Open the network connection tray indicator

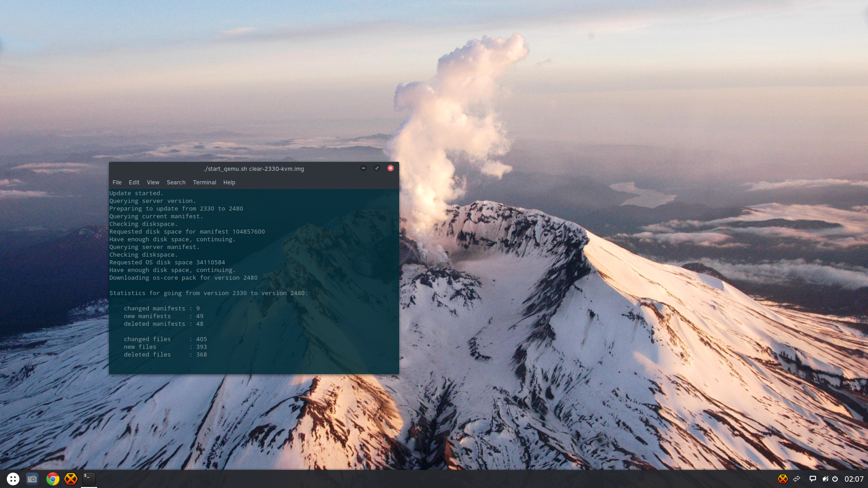click(797, 479)
